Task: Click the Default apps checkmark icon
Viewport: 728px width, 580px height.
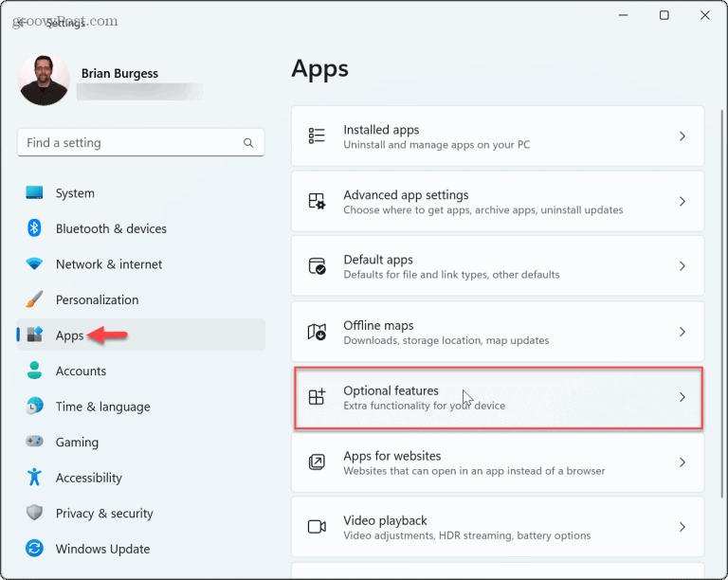Action: 318,266
